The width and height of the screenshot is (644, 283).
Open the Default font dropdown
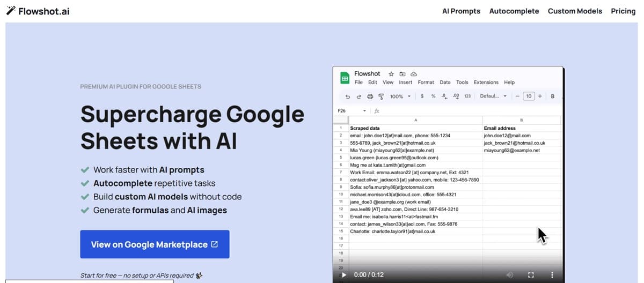[x=493, y=96]
